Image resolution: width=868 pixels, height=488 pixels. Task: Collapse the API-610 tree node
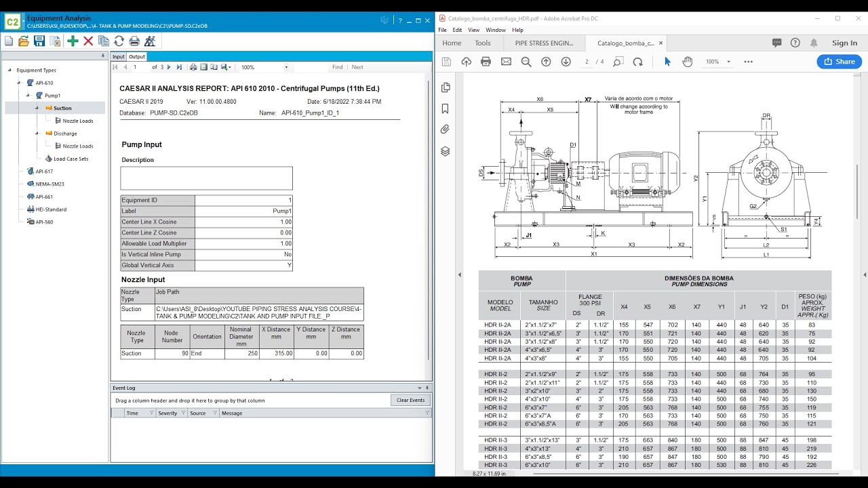tap(20, 83)
